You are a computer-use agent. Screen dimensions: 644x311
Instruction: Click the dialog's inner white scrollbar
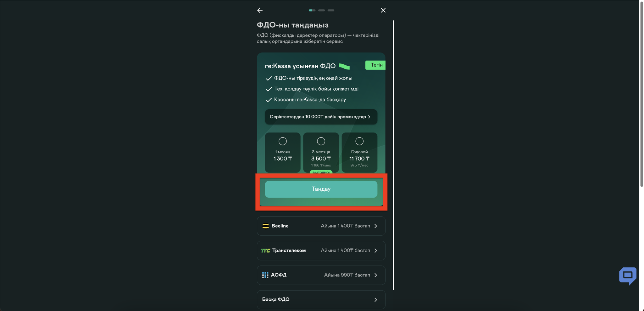click(393, 155)
